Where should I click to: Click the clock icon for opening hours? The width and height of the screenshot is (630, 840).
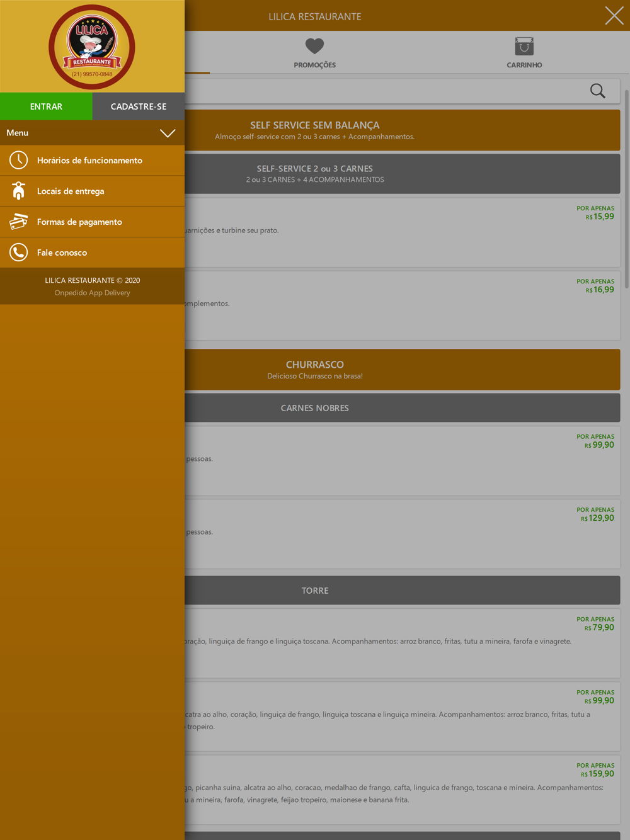(x=18, y=160)
